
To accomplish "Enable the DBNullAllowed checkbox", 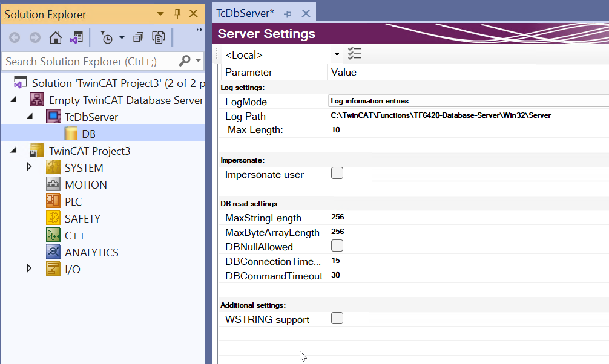I will (x=337, y=245).
